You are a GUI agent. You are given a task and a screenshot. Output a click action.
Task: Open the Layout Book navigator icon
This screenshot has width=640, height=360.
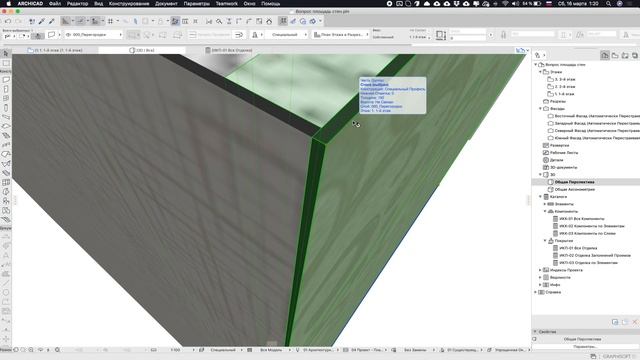[x=625, y=55]
